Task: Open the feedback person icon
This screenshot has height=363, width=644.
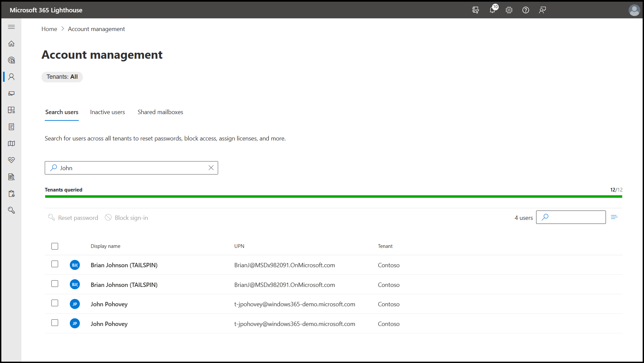Action: point(542,10)
